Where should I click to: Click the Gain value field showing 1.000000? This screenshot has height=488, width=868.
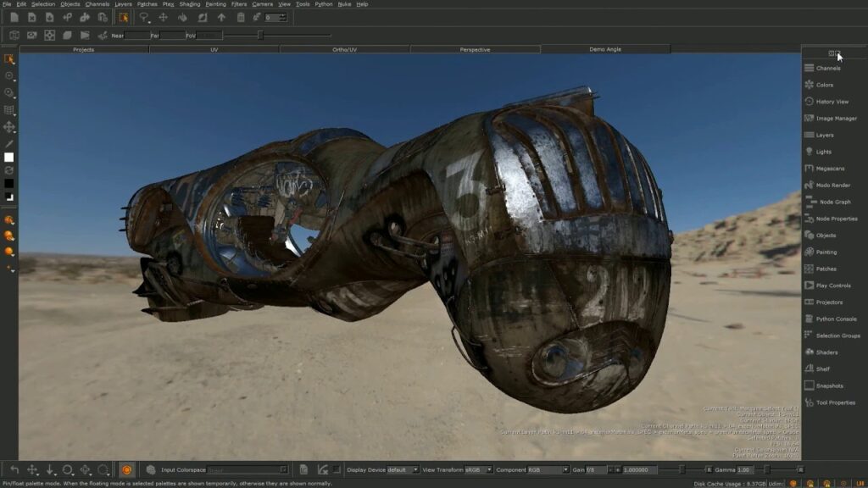638,469
